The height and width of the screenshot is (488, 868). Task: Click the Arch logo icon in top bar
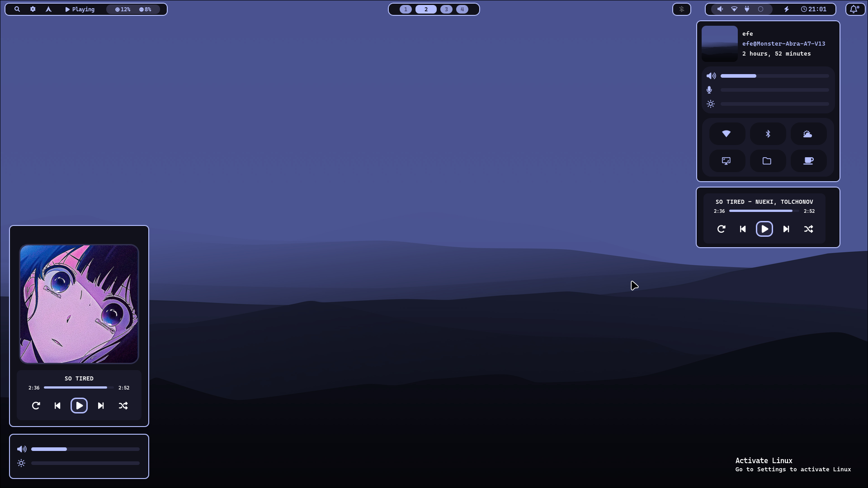[x=48, y=9]
